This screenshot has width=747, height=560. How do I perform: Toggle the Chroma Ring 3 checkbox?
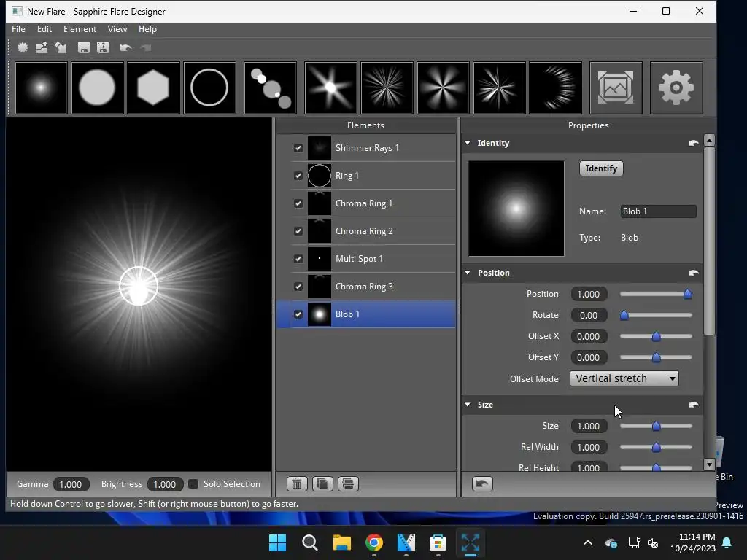[x=298, y=286]
